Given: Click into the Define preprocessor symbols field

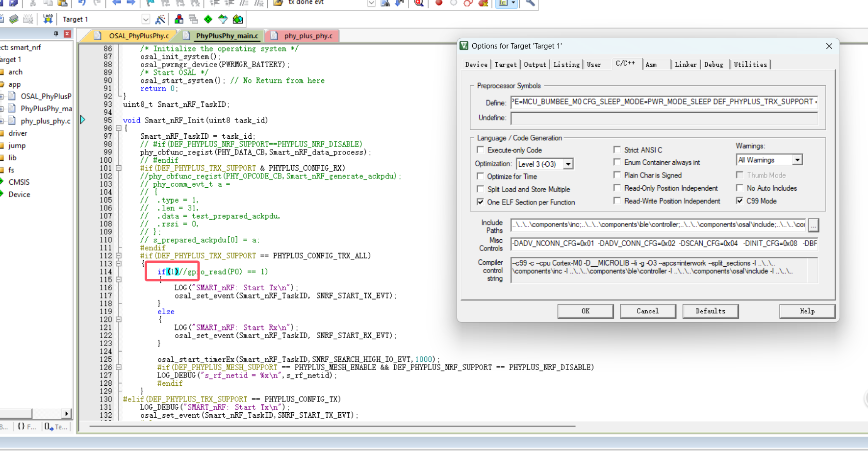Looking at the screenshot, I should point(664,102).
